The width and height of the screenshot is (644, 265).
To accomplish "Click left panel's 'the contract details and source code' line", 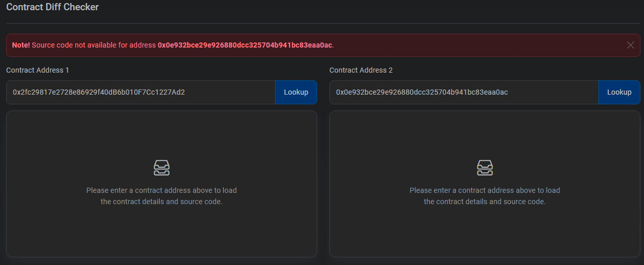I will (x=161, y=202).
